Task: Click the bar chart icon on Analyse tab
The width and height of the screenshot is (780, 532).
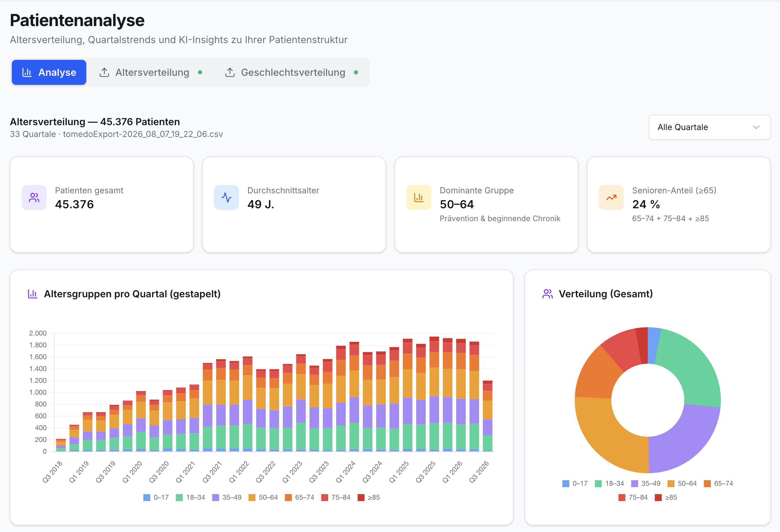Action: (27, 72)
